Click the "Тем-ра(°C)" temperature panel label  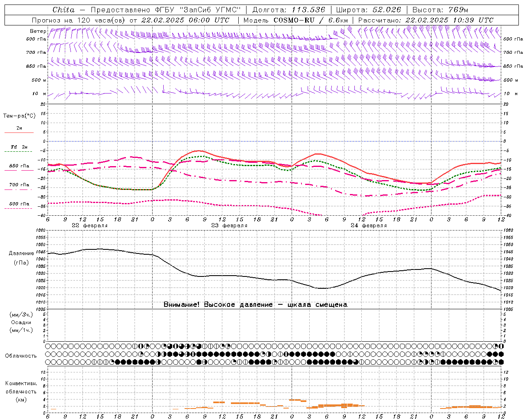point(19,116)
